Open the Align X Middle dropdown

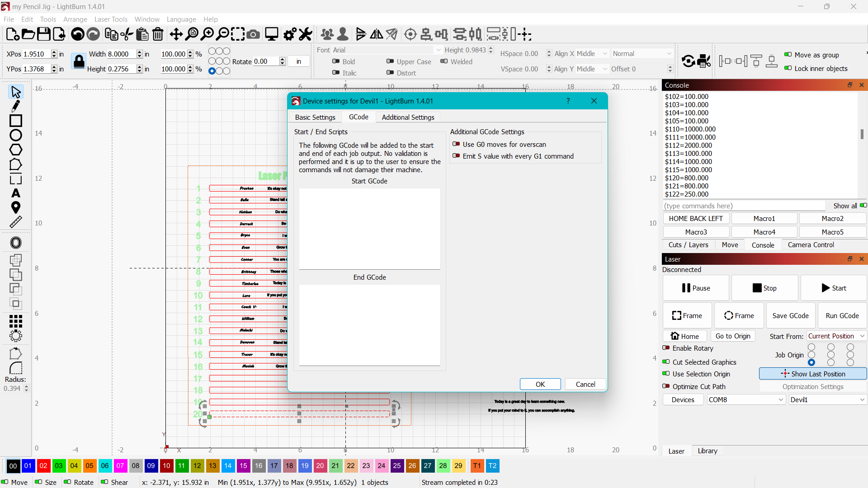point(593,53)
